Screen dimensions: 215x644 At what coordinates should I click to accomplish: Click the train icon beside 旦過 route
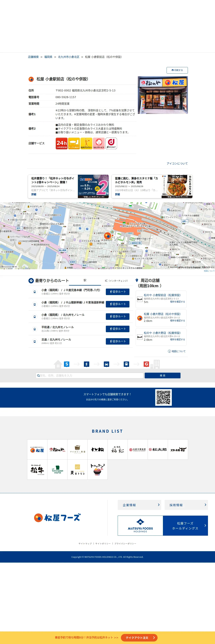click(x=35, y=341)
